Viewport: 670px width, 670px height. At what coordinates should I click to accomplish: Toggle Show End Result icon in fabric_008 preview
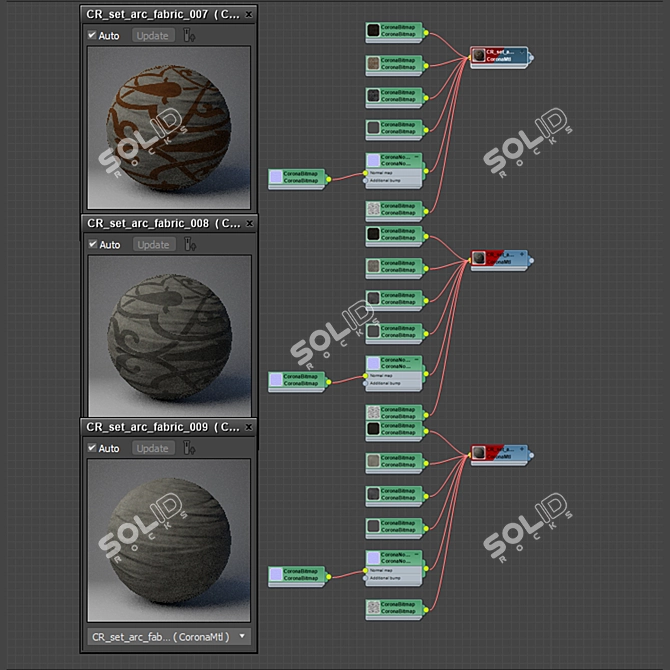pos(190,244)
